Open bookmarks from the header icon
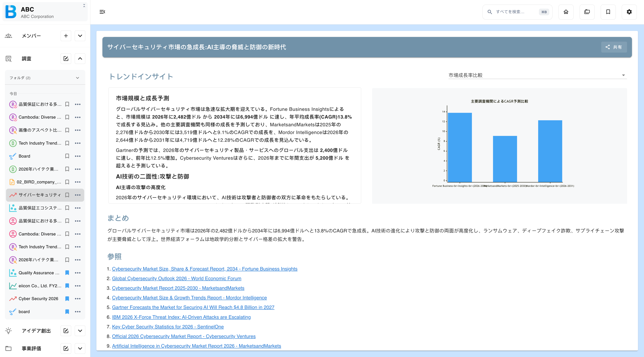Image resolution: width=644 pixels, height=357 pixels. click(x=608, y=12)
